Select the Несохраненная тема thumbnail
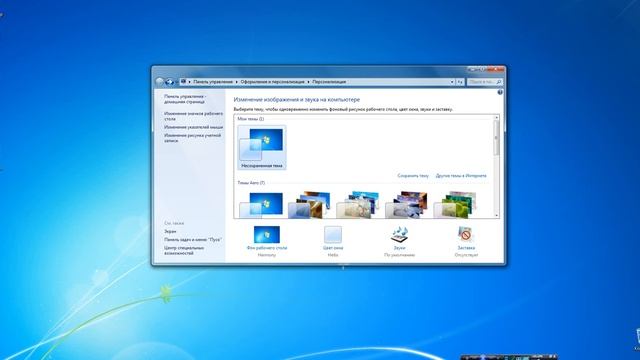Image resolution: width=640 pixels, height=360 pixels. pyautogui.click(x=262, y=147)
